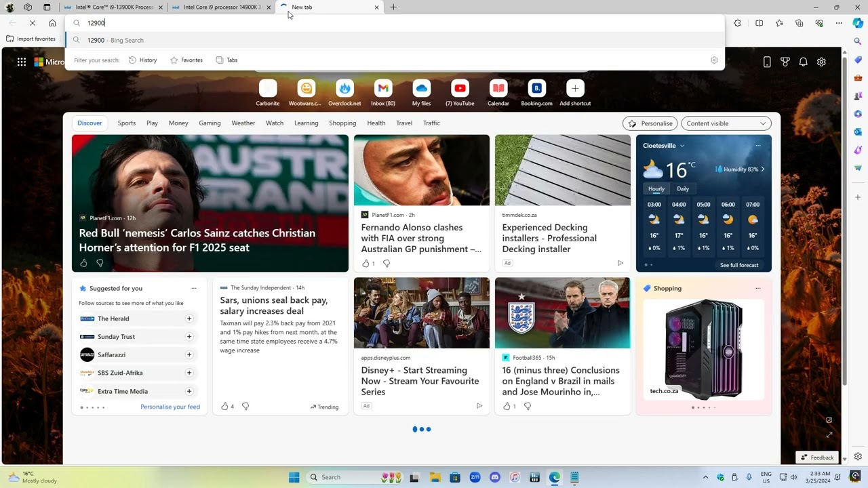This screenshot has width=868, height=488.
Task: Open Collections from the toolbar
Action: pos(800,23)
